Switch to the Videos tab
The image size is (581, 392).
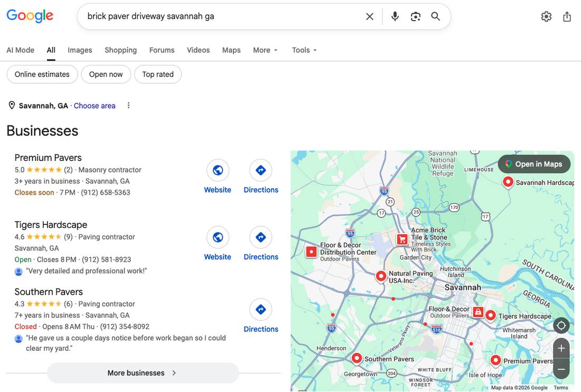pyautogui.click(x=198, y=50)
